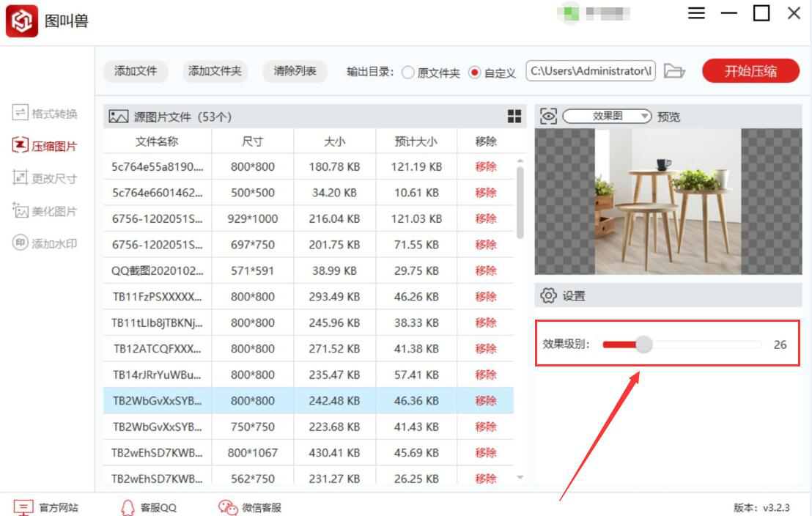Click the file list vertical scrollbar thumb
Viewport: 812px width, 516px height.
[520, 202]
